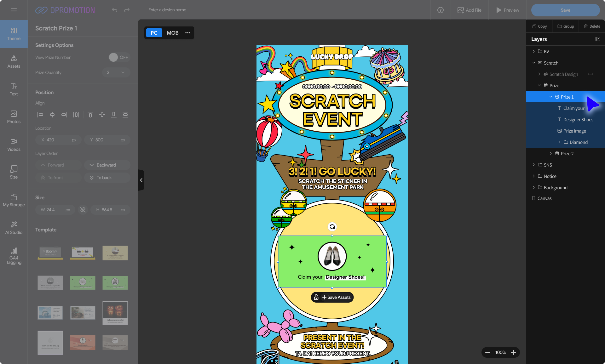This screenshot has height=364, width=605.
Task: Expand the KV layer folder
Action: [534, 51]
